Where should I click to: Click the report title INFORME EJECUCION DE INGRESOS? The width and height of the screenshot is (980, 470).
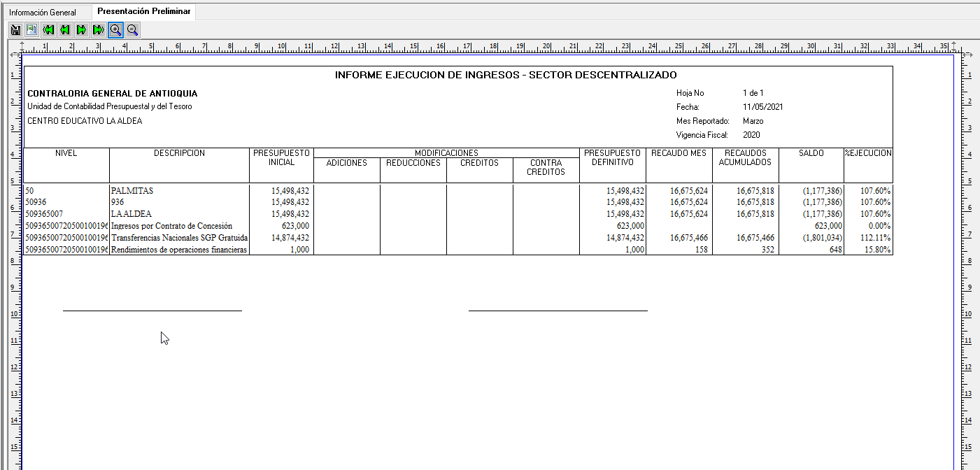pyautogui.click(x=506, y=75)
